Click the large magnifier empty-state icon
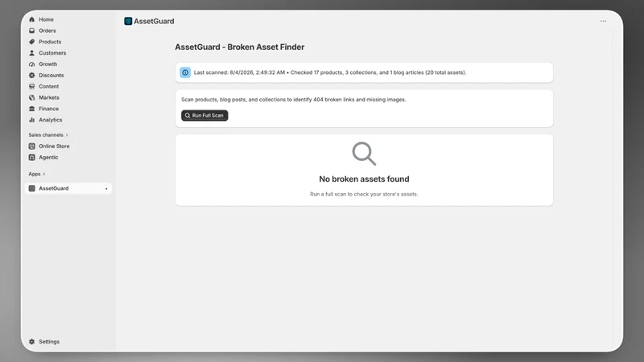 364,154
